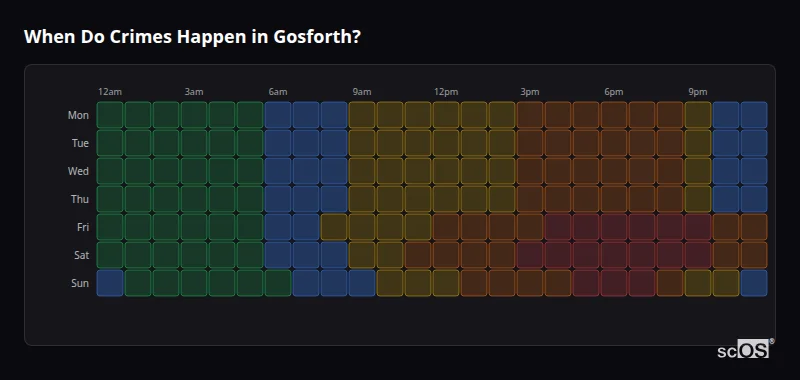Click the Friday 6pm heatmap cell
This screenshot has height=380, width=800.
(x=614, y=227)
